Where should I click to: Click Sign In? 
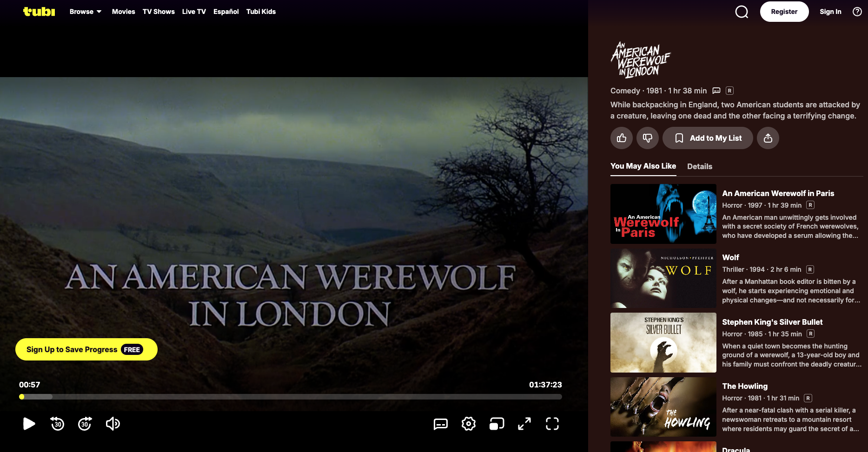pos(830,12)
